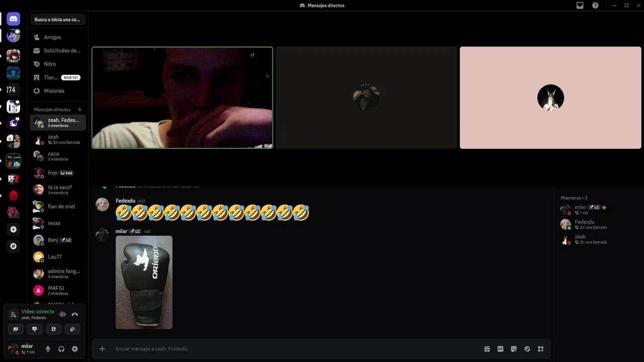
Task: Add a server plus button
Action: 14,229
